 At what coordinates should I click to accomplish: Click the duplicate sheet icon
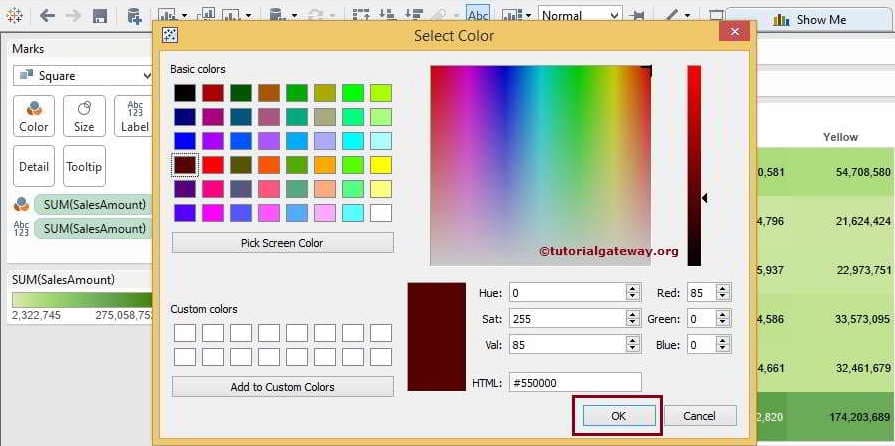click(208, 15)
